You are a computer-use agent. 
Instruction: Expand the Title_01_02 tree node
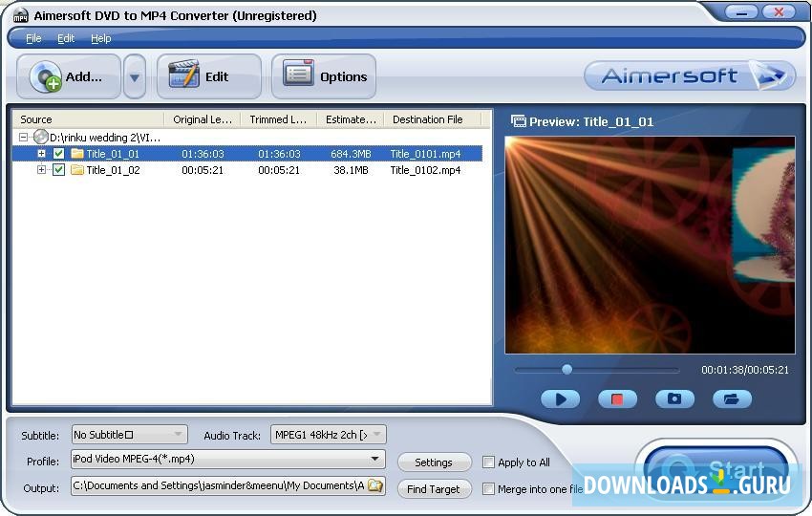[41, 170]
